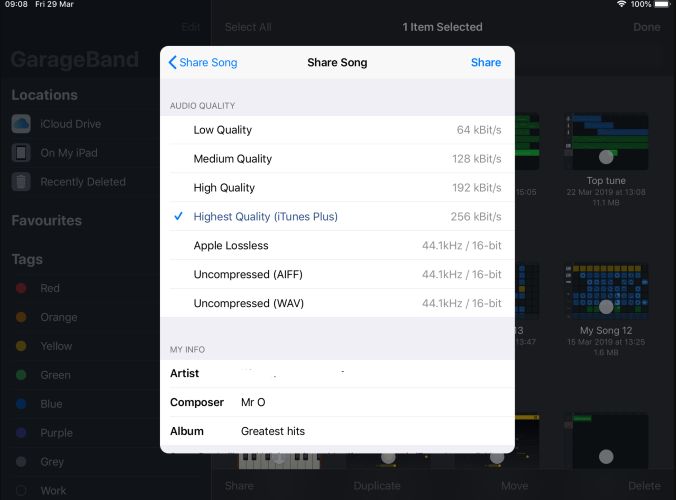Tap the Recently Deleted trash icon

[21, 182]
